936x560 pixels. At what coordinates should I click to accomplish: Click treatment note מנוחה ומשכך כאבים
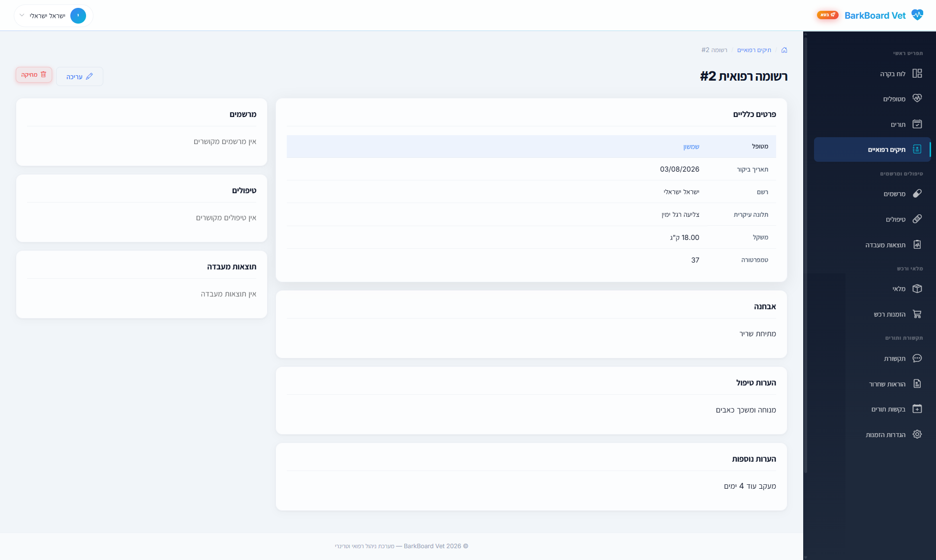pyautogui.click(x=746, y=410)
